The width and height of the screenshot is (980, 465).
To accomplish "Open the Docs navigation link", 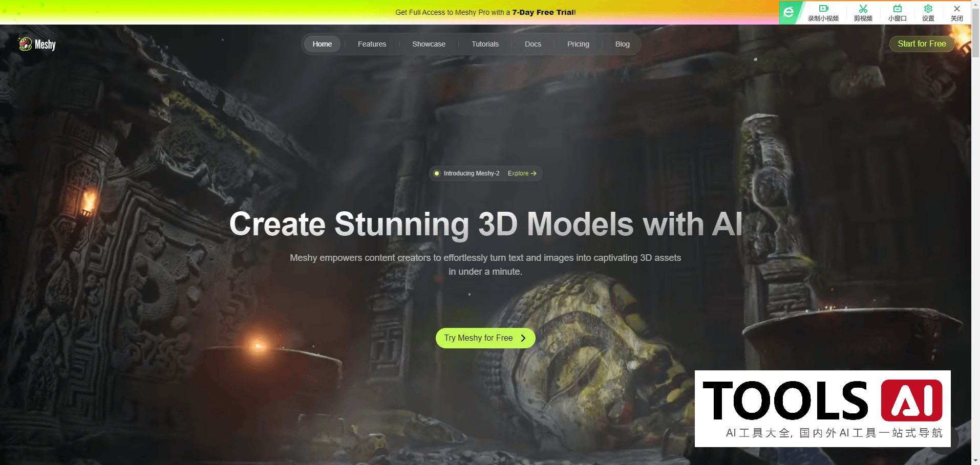I will (x=532, y=44).
